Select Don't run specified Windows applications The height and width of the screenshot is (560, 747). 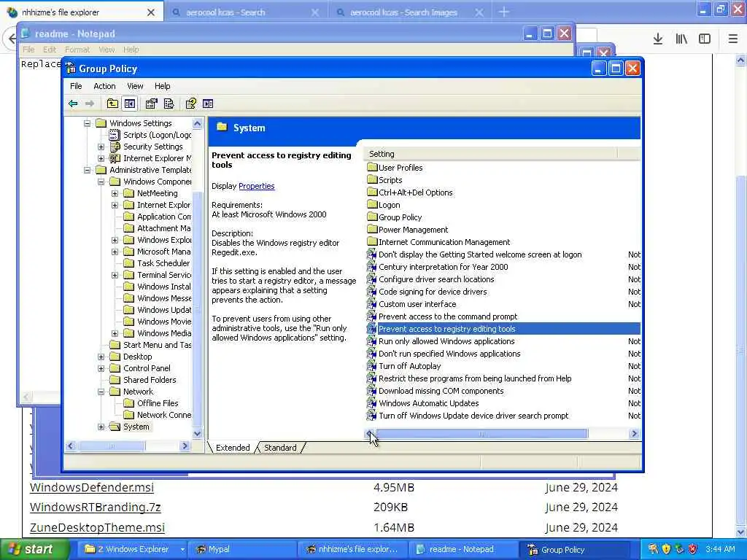(449, 354)
